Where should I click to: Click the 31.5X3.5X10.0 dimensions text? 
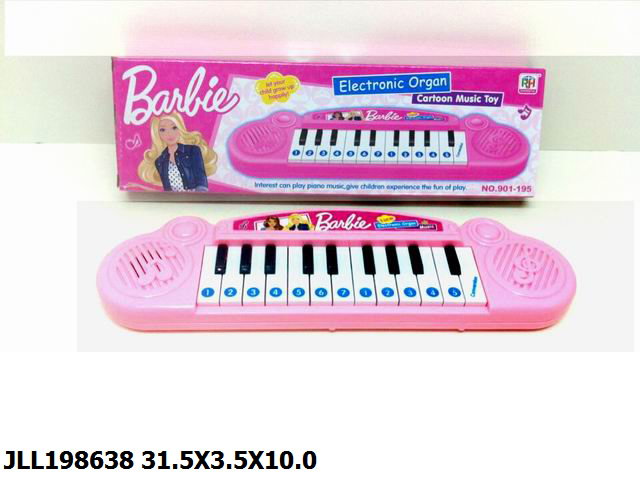[229, 461]
